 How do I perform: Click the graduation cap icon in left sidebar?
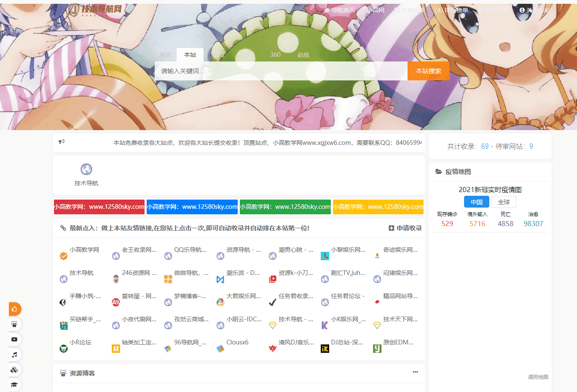[x=14, y=385]
